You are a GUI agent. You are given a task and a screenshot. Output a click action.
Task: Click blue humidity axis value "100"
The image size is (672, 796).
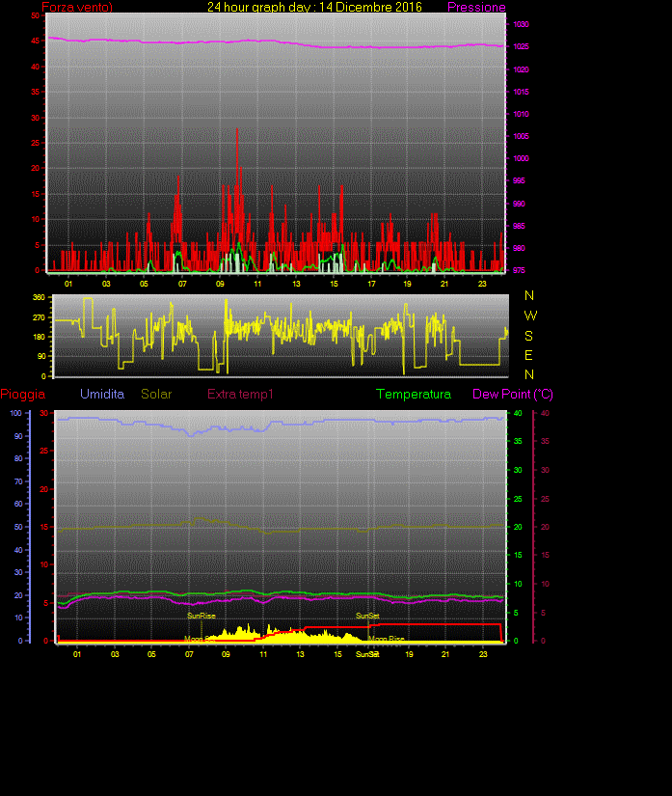point(16,413)
